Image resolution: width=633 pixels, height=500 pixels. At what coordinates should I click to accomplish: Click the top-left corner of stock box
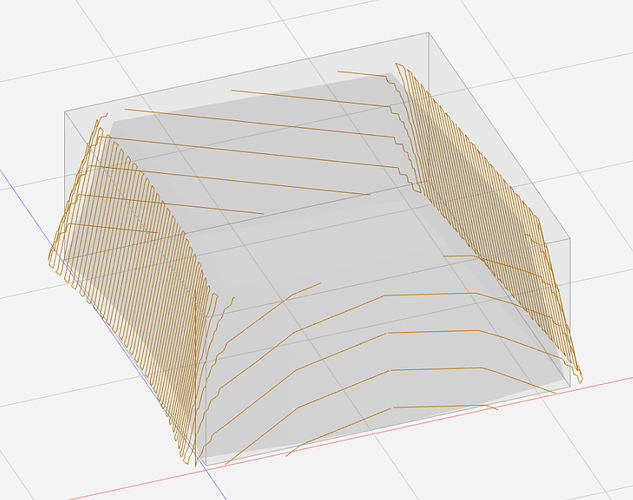coord(62,110)
